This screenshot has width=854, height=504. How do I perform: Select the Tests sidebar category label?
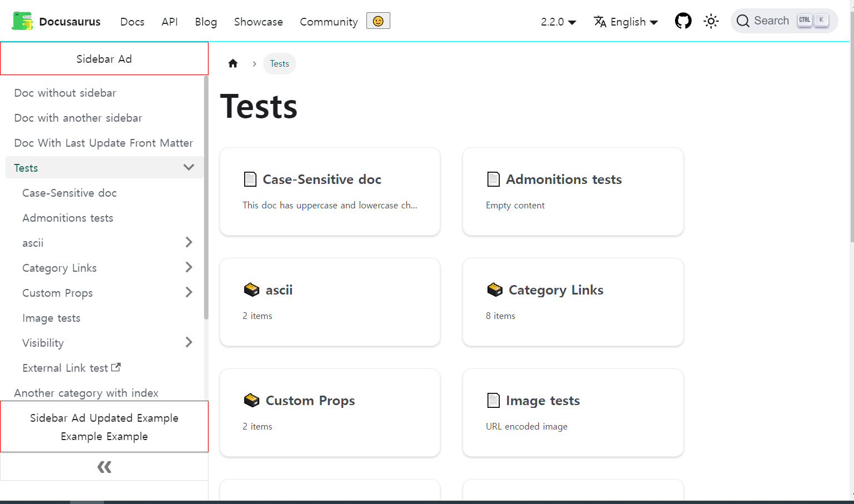pos(26,168)
